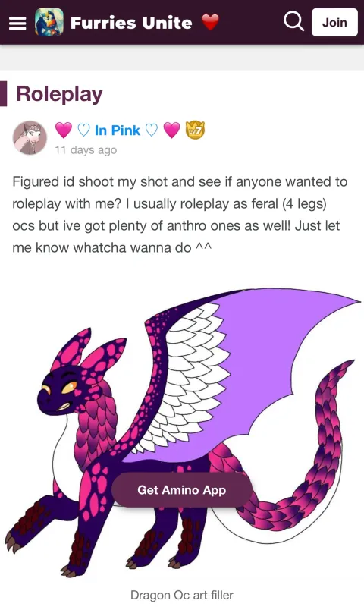This screenshot has height=613, width=364.
Task: Tap the gray banner strip below header
Action: (x=182, y=58)
